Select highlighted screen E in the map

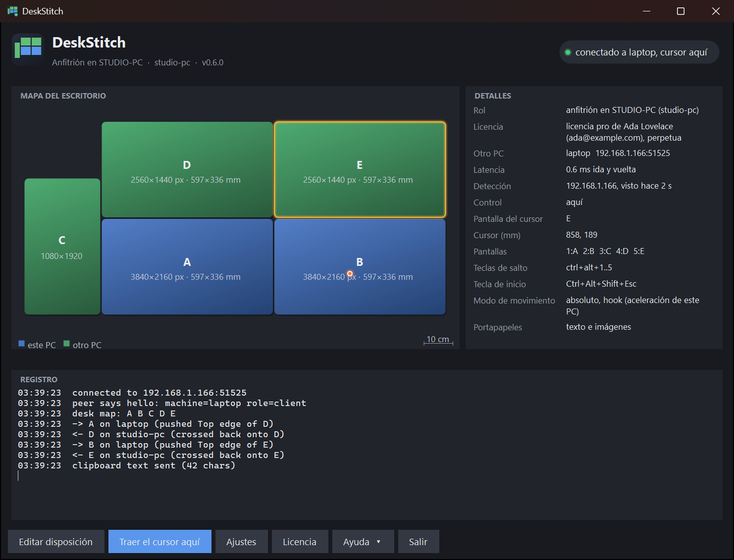[x=360, y=170]
